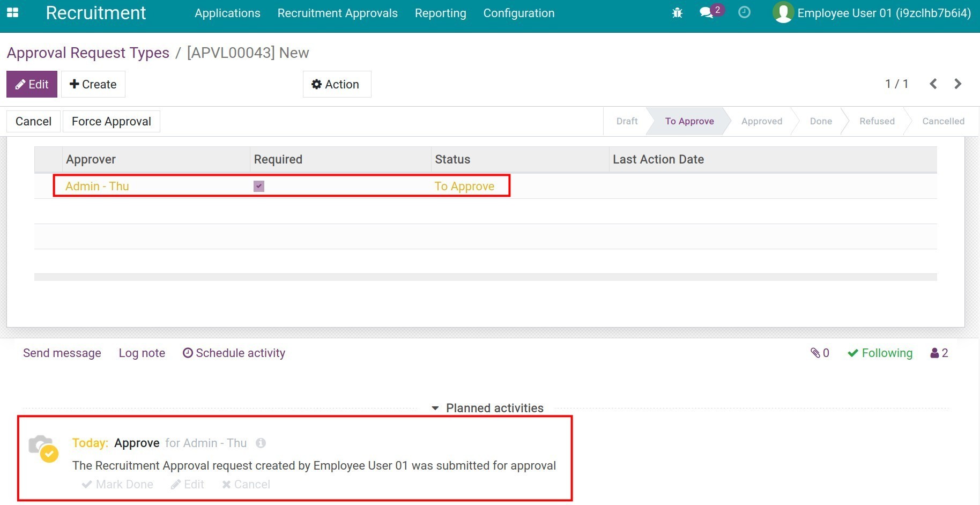Unfollow the record via the Following toggle
This screenshot has width=980, height=505.
(880, 353)
